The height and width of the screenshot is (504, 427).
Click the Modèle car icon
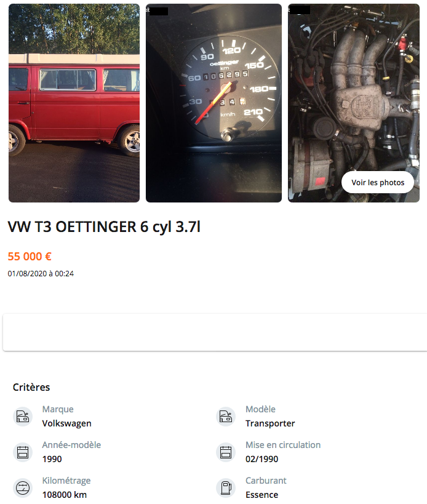pyautogui.click(x=226, y=417)
